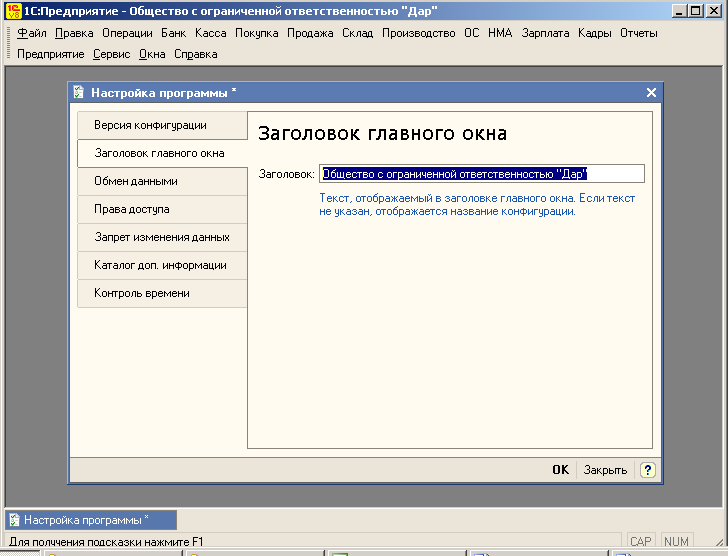Select Настройка программы window tab in bottom bar

[x=91, y=520]
